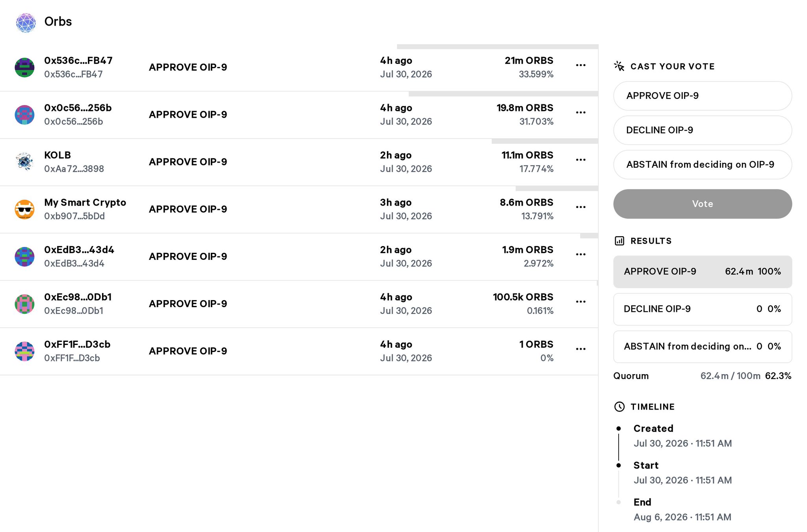
Task: Open the three-dot menu for the 1 ORBS vote
Action: click(581, 348)
